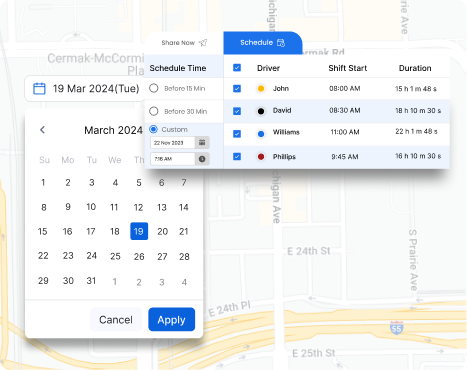Viewport: 467px width, 370px height.
Task: Open custom time picker clock icon
Action: (202, 159)
